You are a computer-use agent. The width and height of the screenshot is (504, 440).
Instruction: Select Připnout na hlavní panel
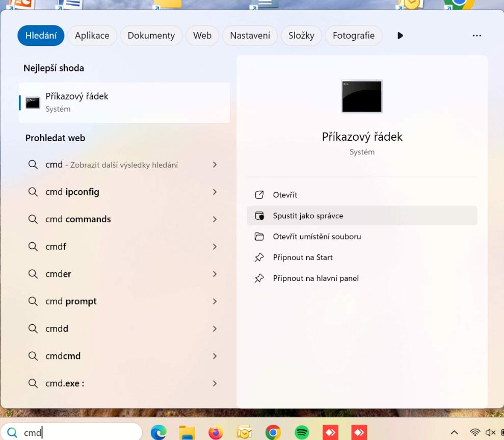tap(362, 278)
